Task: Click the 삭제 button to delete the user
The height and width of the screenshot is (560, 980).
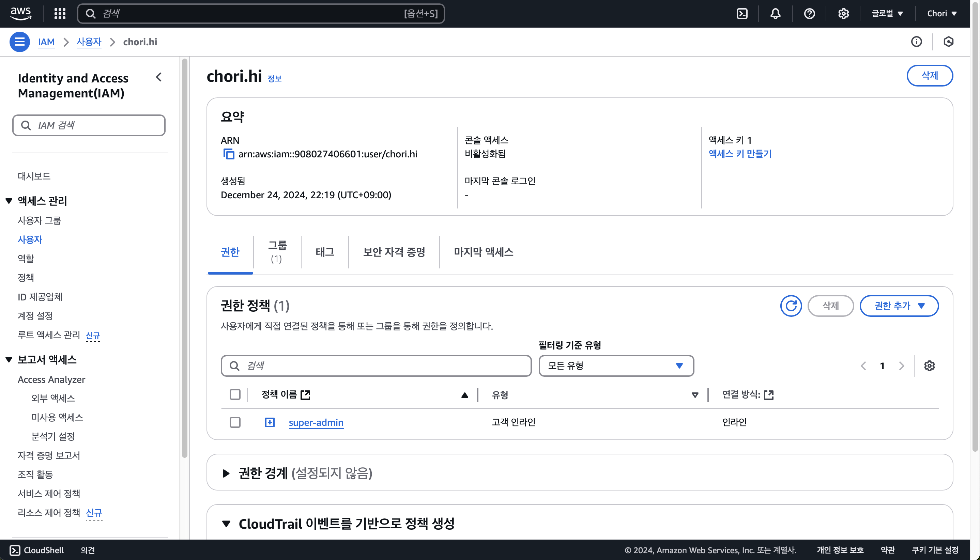Action: 930,76
